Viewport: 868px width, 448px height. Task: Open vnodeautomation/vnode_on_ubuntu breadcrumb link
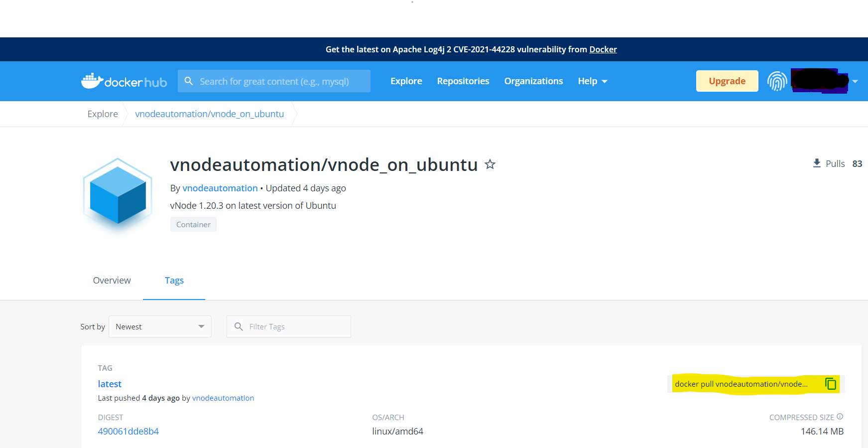point(210,114)
